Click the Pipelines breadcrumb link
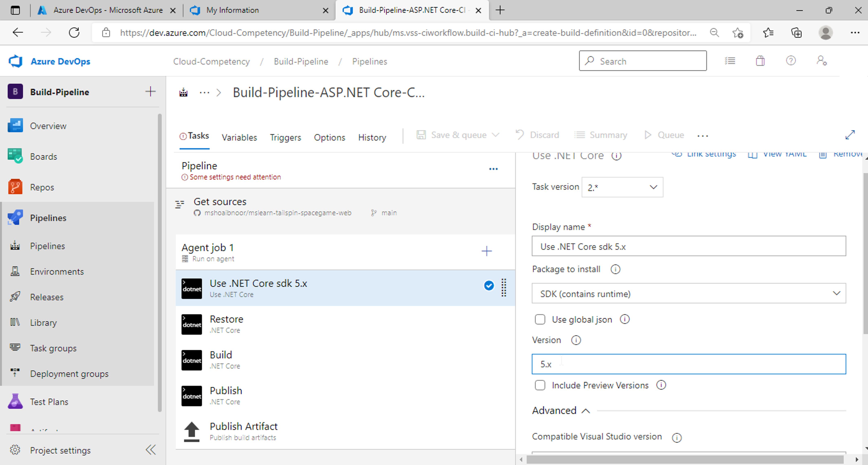Viewport: 868px width, 465px height. click(x=370, y=61)
